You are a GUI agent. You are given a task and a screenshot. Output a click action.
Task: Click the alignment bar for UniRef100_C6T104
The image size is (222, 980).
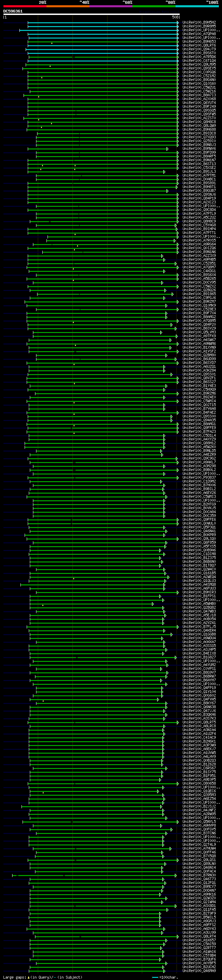pyautogui.click(x=103, y=61)
